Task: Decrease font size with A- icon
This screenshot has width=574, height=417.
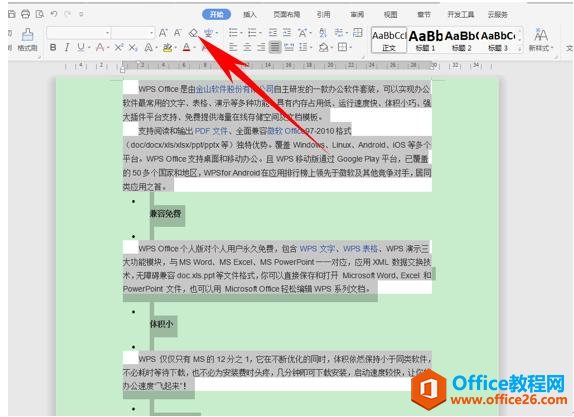Action: 178,33
